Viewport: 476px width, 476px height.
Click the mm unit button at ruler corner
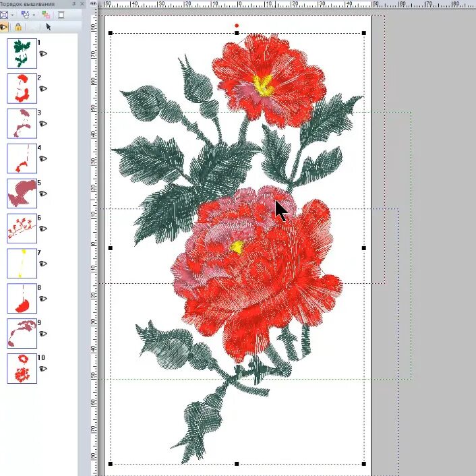(x=94, y=3)
